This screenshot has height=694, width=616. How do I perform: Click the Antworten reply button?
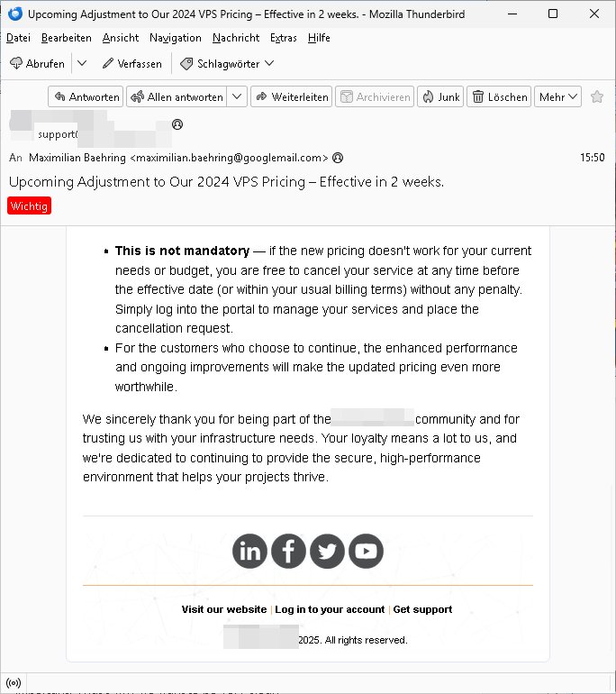pos(86,97)
